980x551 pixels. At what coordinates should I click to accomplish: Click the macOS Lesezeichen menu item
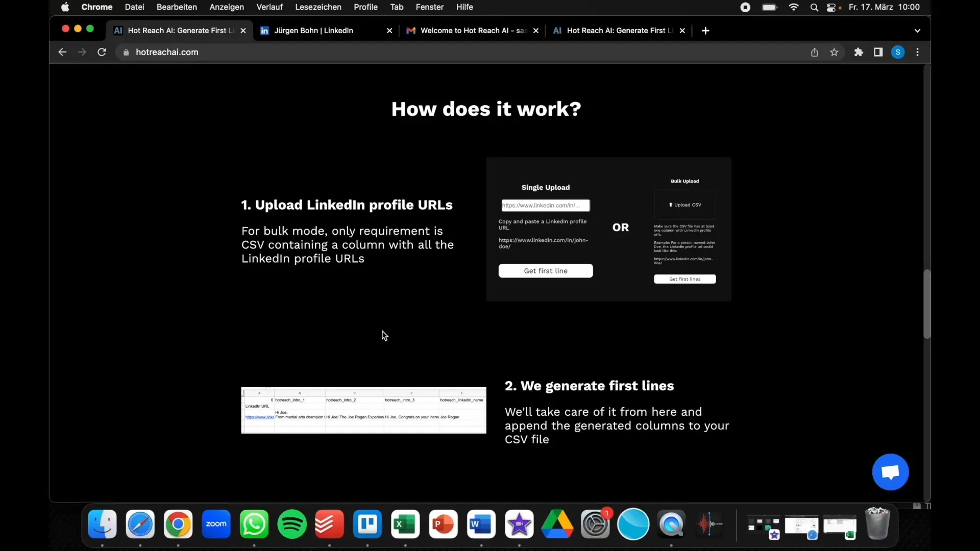pos(317,8)
